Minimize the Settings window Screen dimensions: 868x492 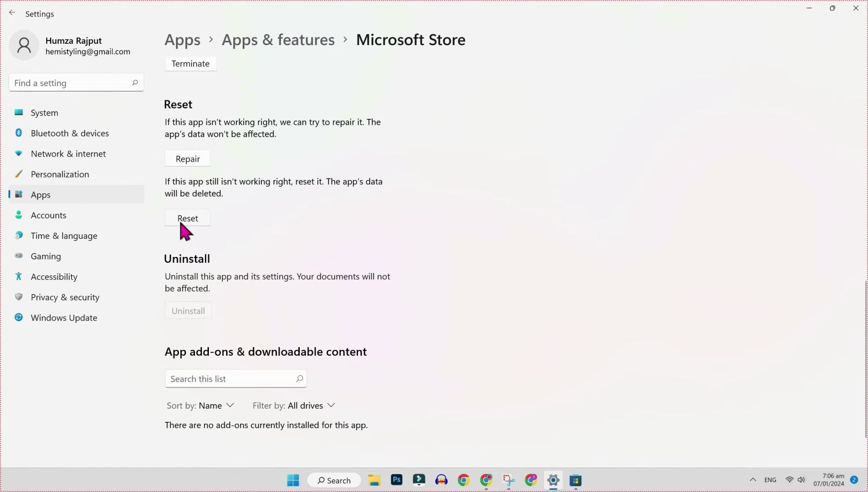809,8
